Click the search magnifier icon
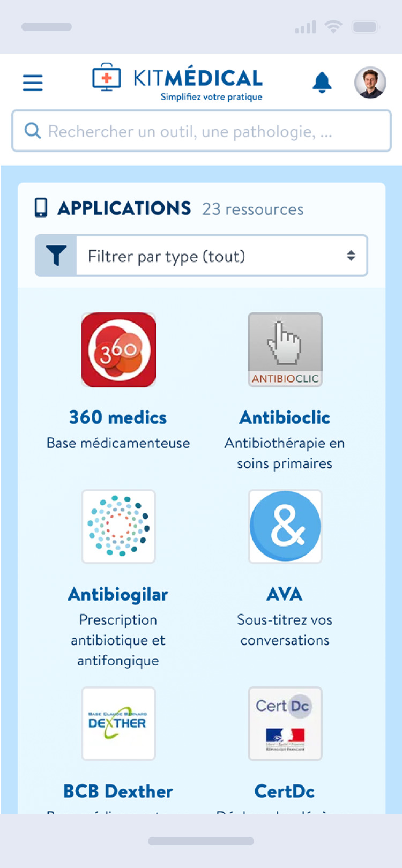Viewport: 402px width, 868px height. tap(33, 131)
